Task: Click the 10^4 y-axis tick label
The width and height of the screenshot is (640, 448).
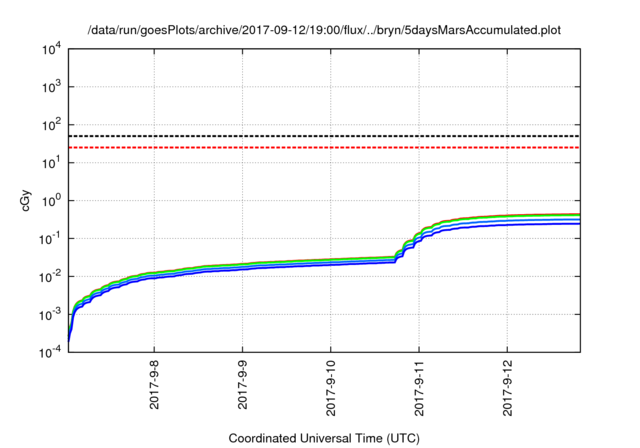Action: pos(52,50)
